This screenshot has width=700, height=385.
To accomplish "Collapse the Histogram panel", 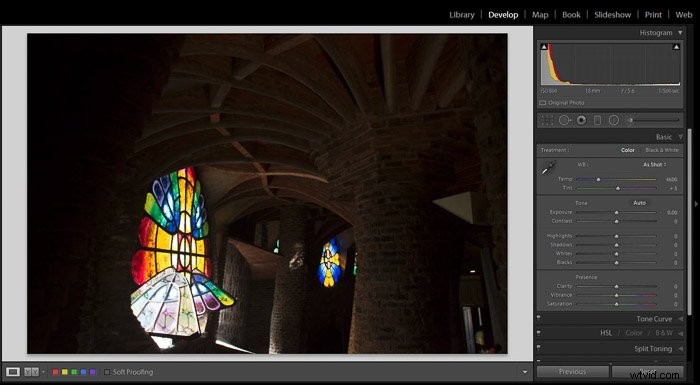I will coord(680,33).
